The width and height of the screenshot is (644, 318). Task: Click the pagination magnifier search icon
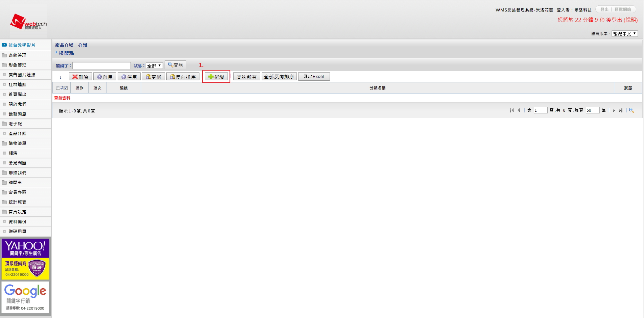point(631,110)
